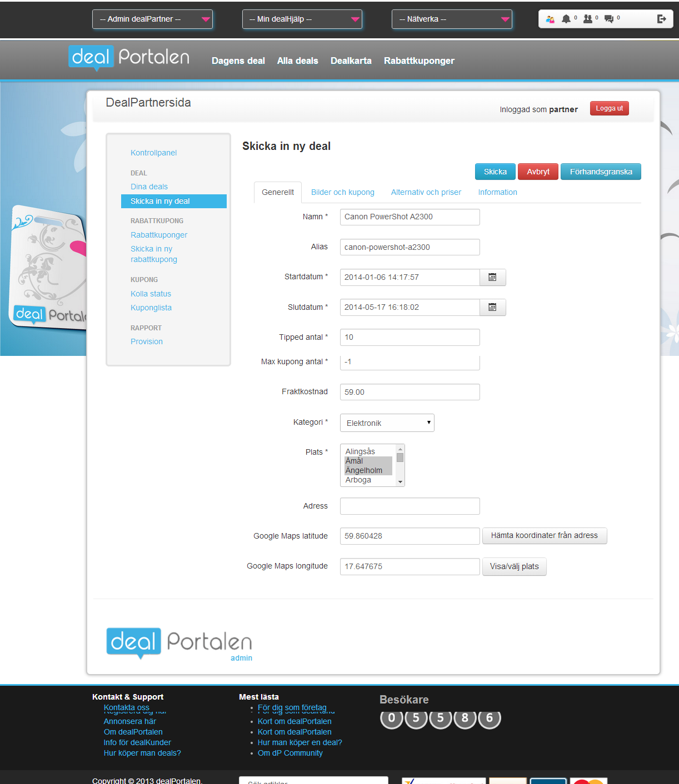Open the Dina deals sidebar link
The image size is (679, 784).
tap(149, 187)
